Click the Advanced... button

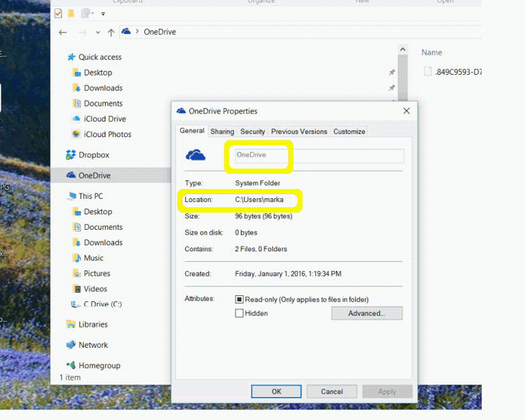[x=366, y=314]
